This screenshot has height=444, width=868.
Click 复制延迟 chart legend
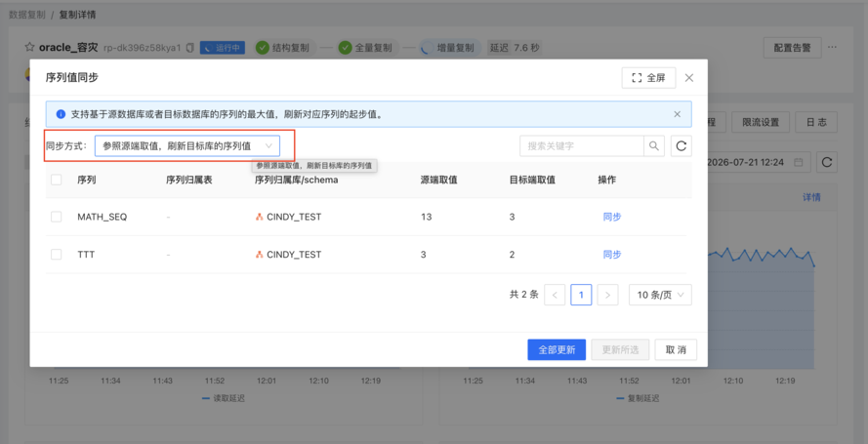tap(638, 398)
